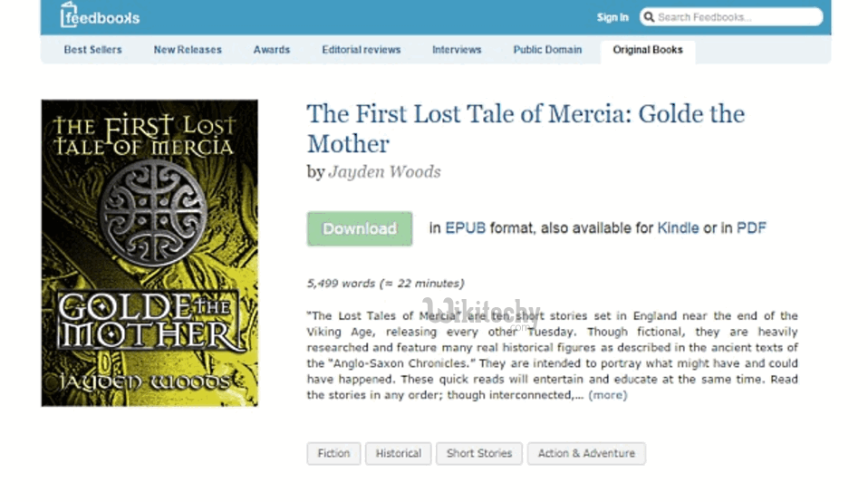868x502 pixels.
Task: Go to Best Sellers tab
Action: [x=92, y=50]
